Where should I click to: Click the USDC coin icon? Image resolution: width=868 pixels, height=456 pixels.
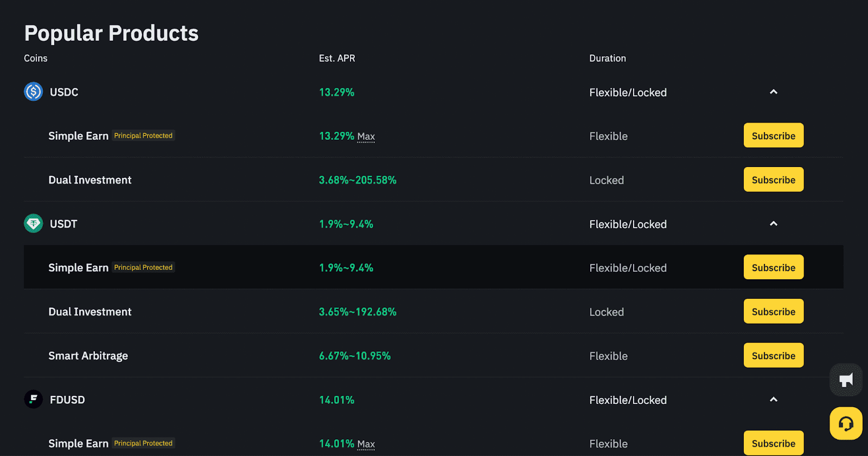pyautogui.click(x=33, y=92)
